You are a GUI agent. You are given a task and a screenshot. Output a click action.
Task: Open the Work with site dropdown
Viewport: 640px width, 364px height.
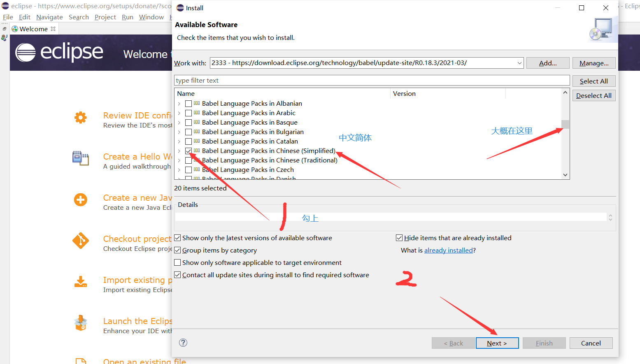tap(519, 63)
